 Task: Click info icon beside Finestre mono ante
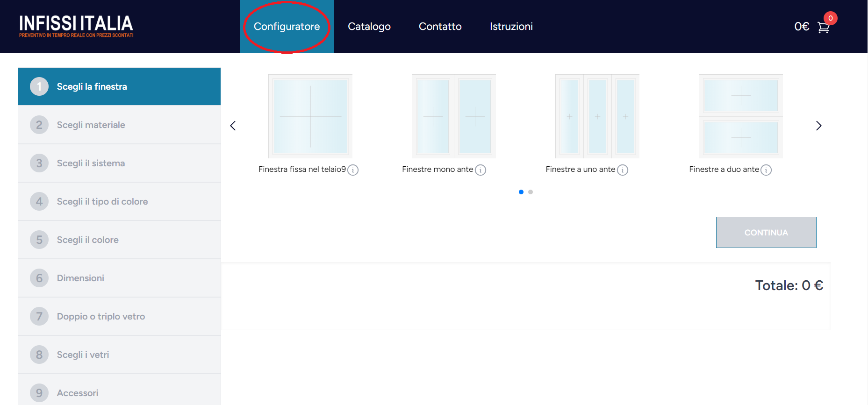click(x=481, y=170)
